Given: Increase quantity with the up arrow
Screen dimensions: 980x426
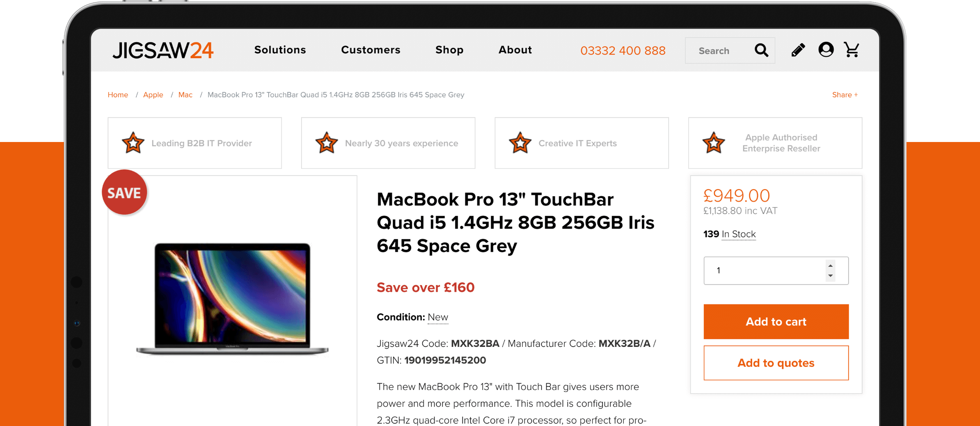Looking at the screenshot, I should click(830, 266).
